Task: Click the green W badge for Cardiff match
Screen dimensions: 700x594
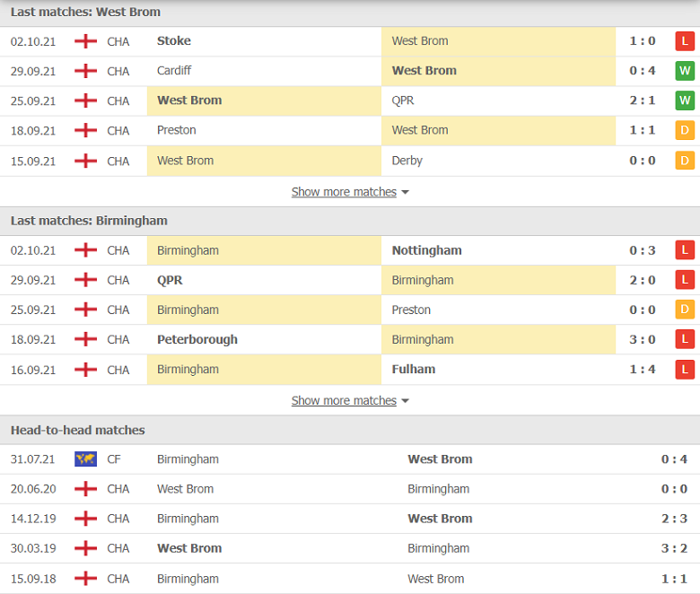Action: coord(685,71)
